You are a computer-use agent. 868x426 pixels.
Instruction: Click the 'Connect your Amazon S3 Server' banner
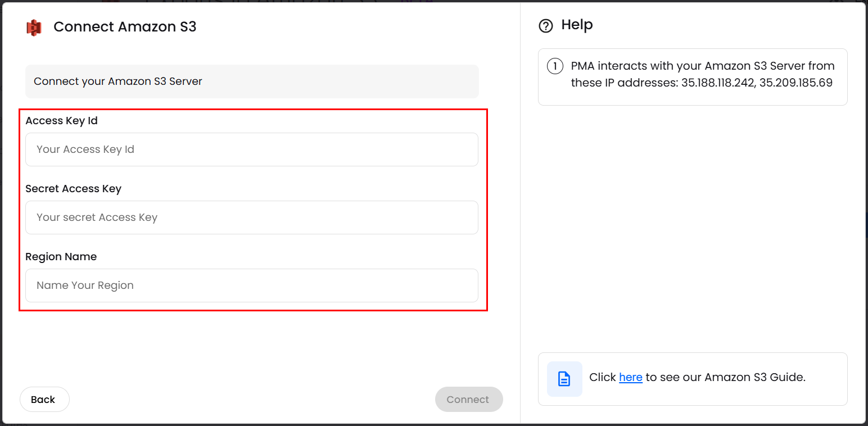pyautogui.click(x=251, y=81)
